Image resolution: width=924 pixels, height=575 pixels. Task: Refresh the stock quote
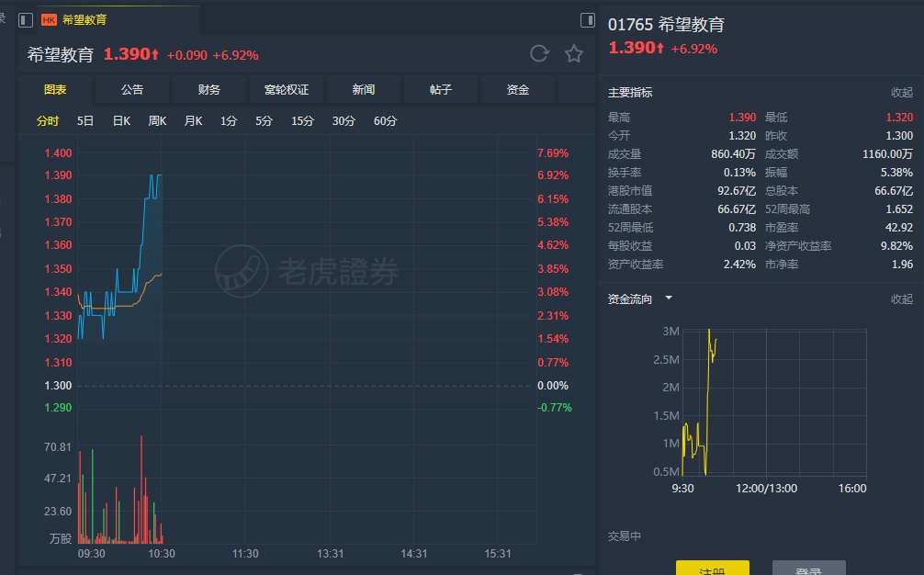539,53
